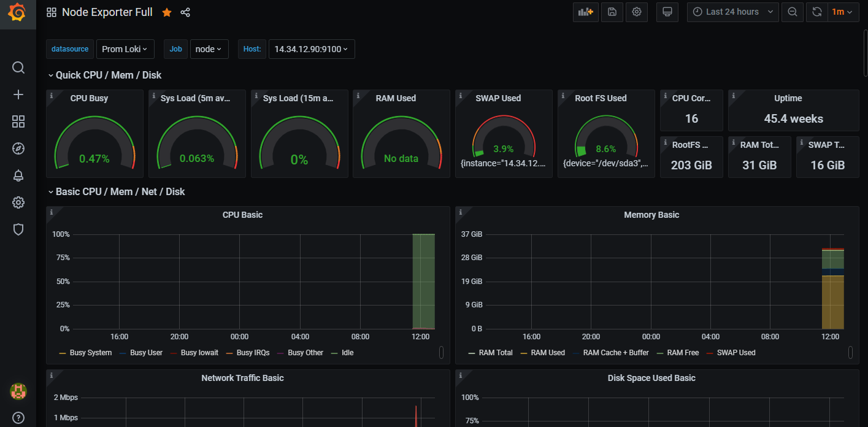
Task: Open the Create plus icon in sidebar
Action: point(18,94)
